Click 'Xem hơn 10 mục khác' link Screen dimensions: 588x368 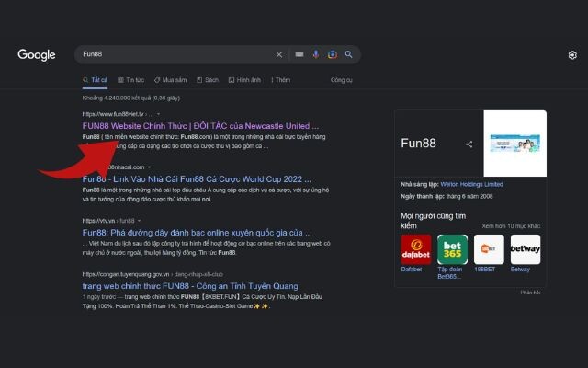pos(511,225)
